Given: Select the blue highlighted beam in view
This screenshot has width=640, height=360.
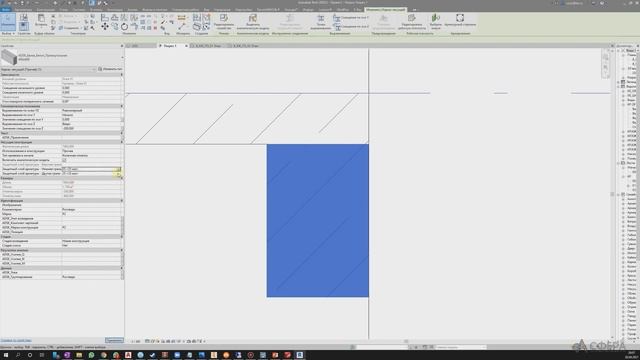Looking at the screenshot, I should (318, 220).
